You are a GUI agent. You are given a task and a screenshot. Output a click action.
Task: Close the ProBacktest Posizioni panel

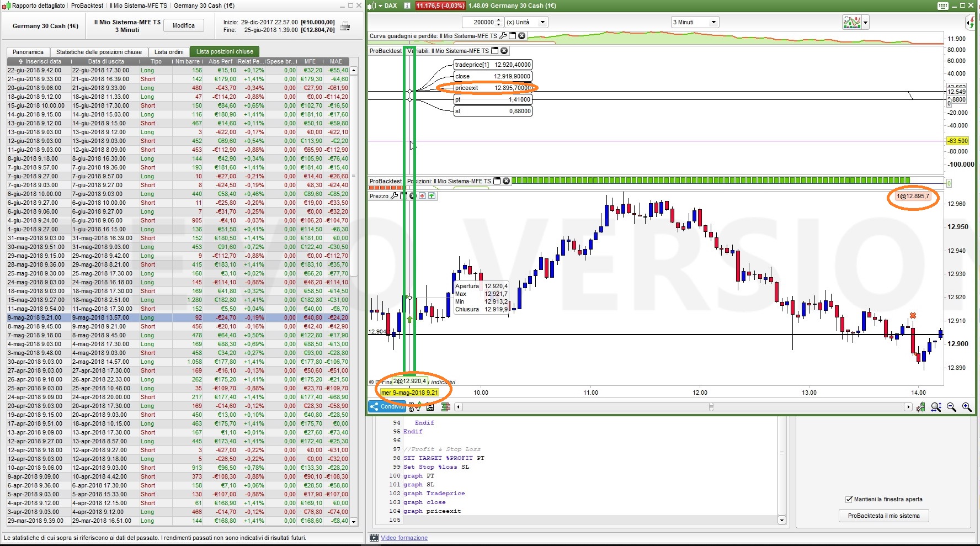[506, 181]
